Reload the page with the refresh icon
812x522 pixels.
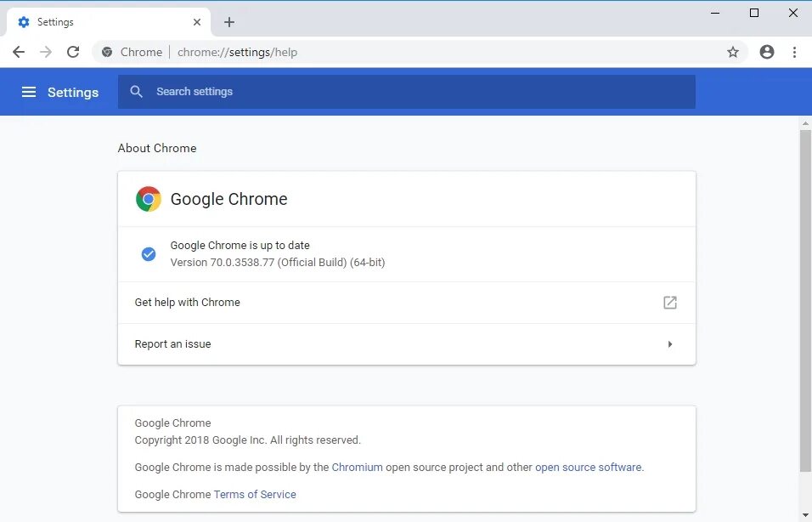(73, 52)
